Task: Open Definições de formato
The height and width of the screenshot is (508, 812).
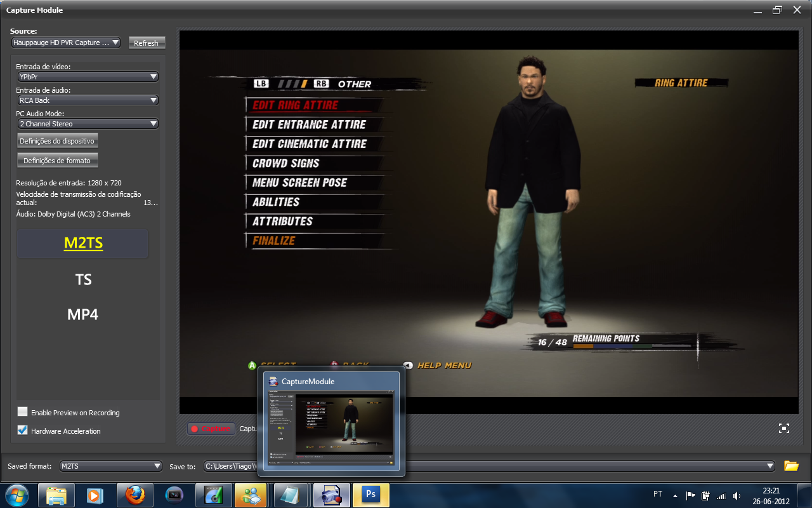Action: click(57, 161)
